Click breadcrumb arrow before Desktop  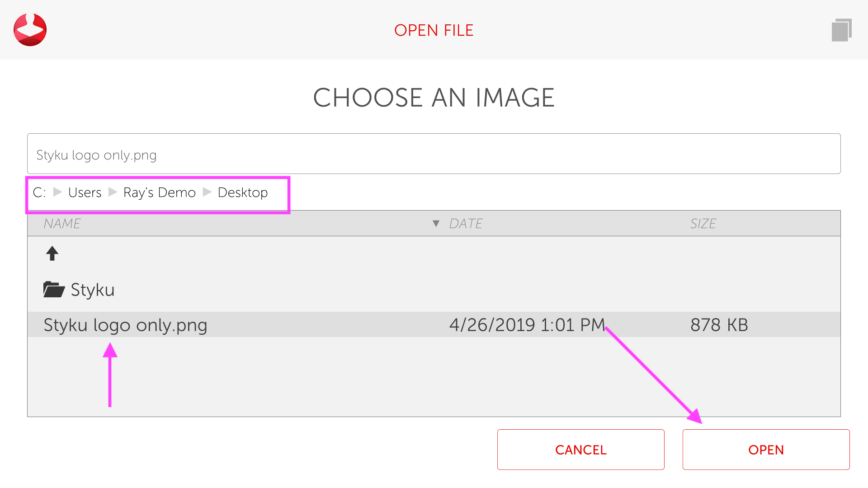207,192
